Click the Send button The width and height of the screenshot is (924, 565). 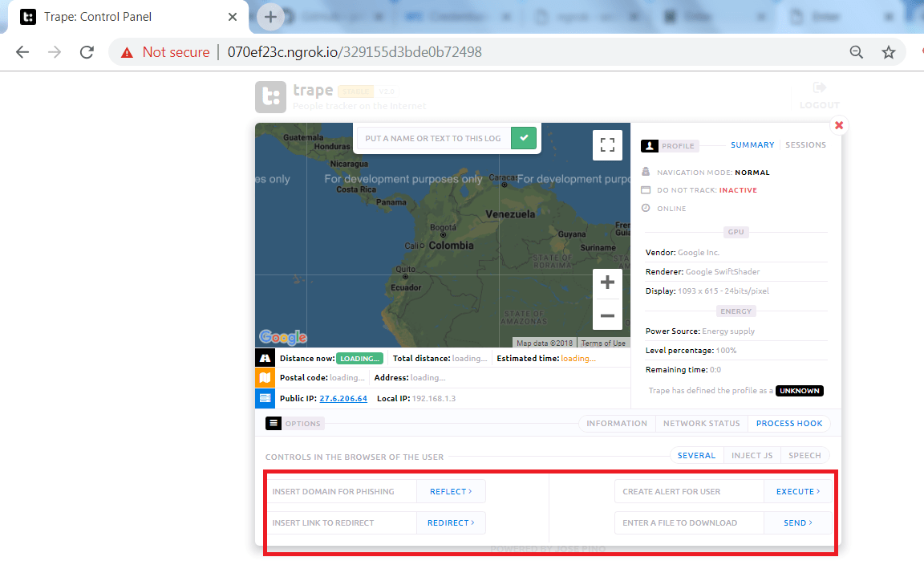798,522
